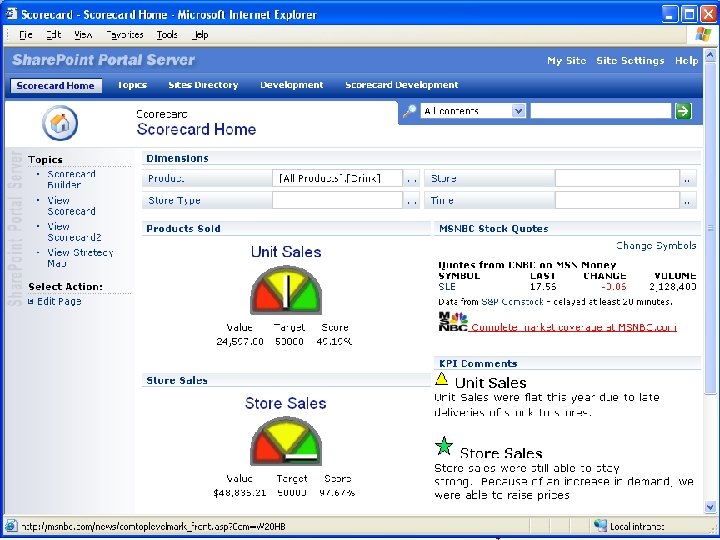720x540 pixels.
Task: Click the SLE stock symbol link
Action: (447, 287)
